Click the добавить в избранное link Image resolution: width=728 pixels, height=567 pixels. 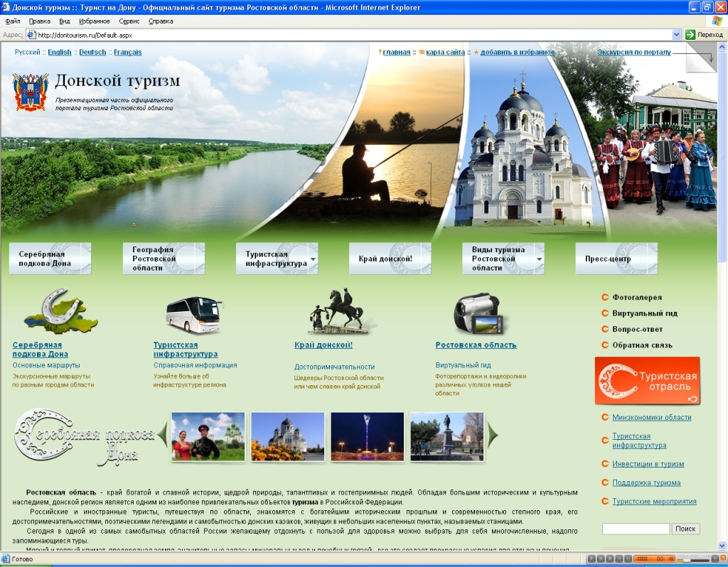tap(518, 52)
